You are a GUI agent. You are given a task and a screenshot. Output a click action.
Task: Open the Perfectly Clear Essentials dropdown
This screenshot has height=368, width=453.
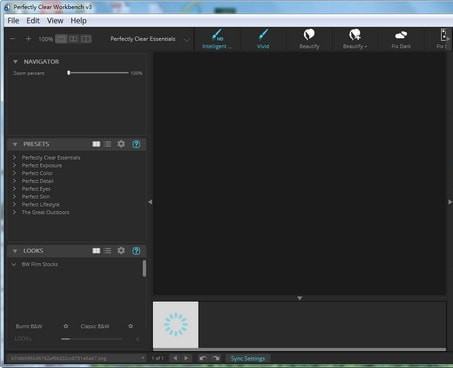tap(187, 40)
